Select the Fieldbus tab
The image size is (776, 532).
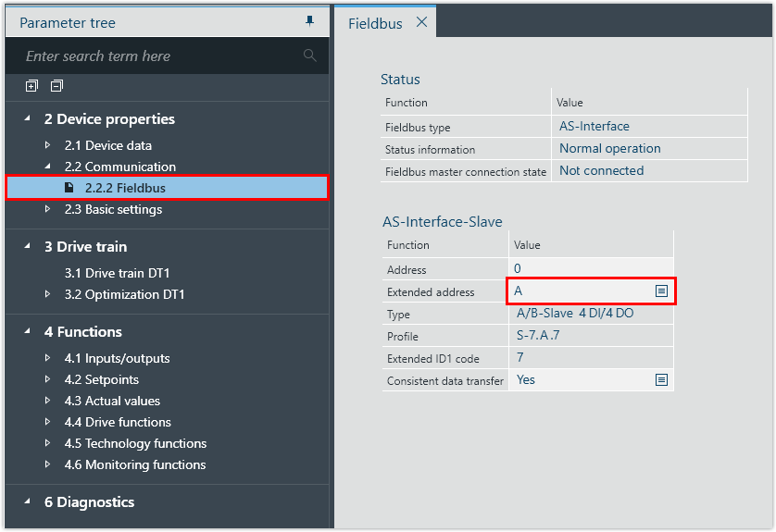point(375,23)
